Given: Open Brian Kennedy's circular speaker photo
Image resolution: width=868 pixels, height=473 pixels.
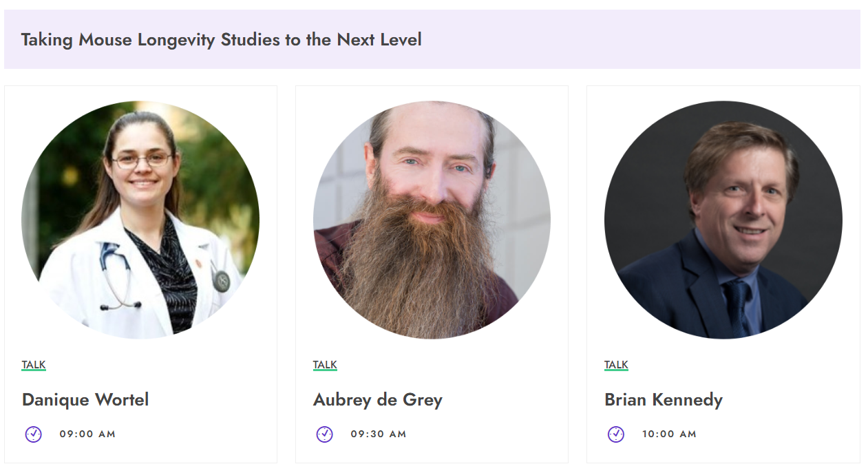Looking at the screenshot, I should [x=723, y=220].
